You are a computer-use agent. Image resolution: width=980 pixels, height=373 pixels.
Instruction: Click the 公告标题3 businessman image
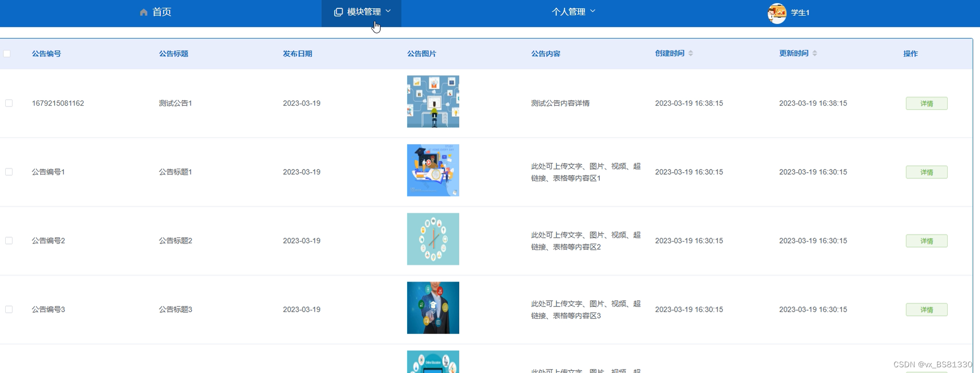(433, 307)
